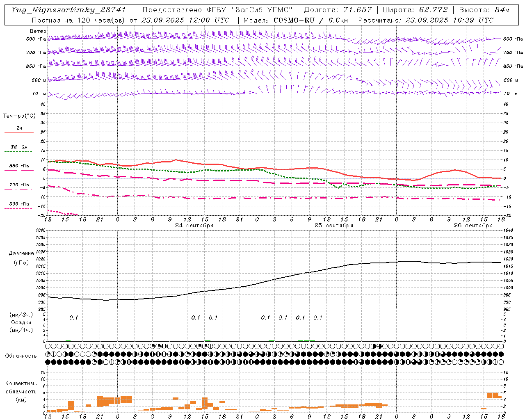Click the Облачность panel label
The width and height of the screenshot is (525, 420).
point(21,356)
